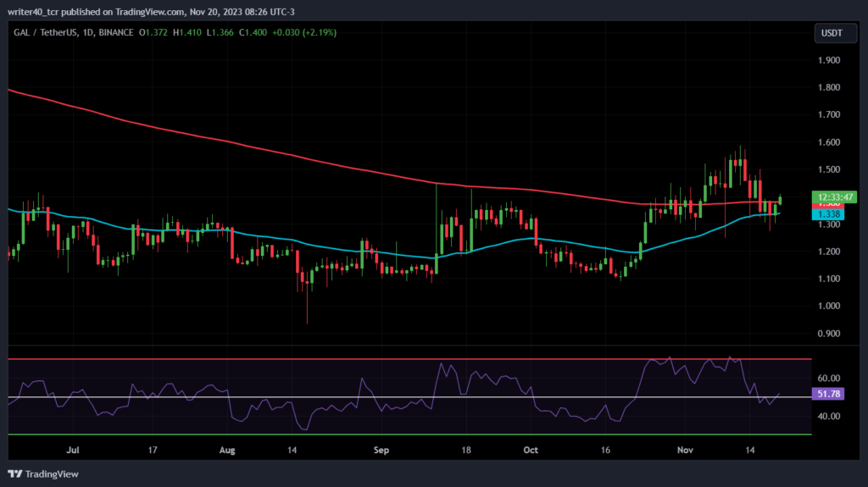Image resolution: width=868 pixels, height=487 pixels.
Task: Click the 1.100 price axis label
Action: coord(829,279)
